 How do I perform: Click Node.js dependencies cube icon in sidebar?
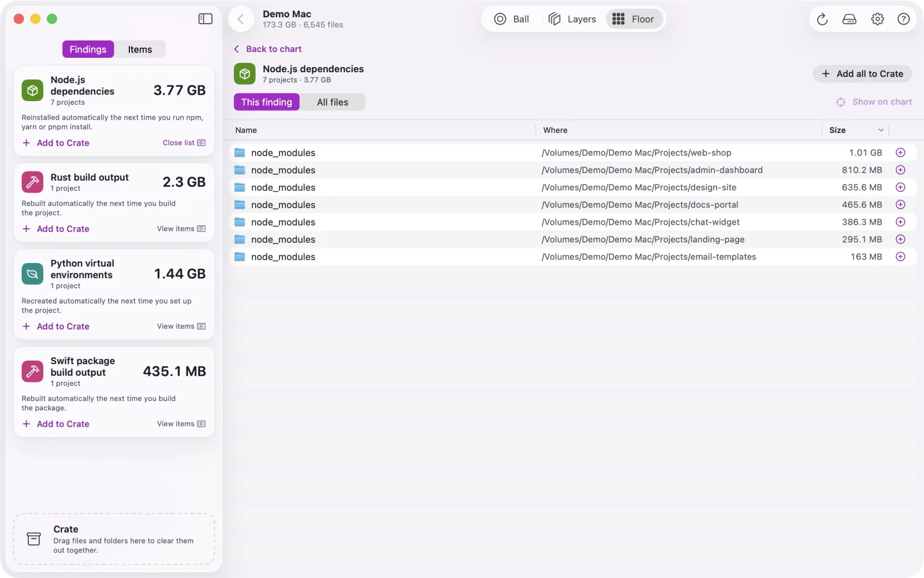pos(32,90)
